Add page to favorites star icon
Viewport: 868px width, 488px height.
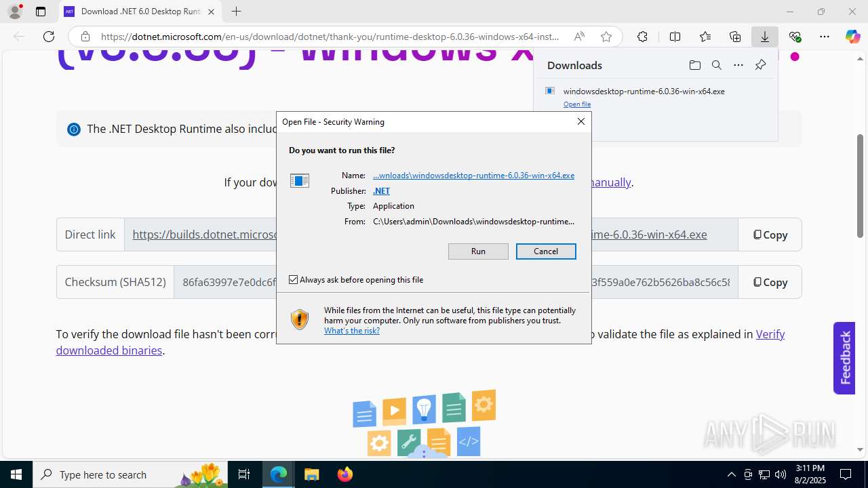click(606, 37)
